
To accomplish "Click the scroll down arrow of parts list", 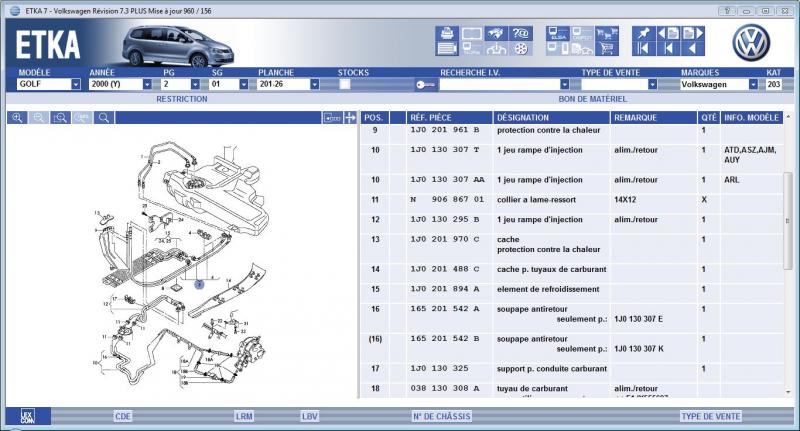I will point(788,392).
